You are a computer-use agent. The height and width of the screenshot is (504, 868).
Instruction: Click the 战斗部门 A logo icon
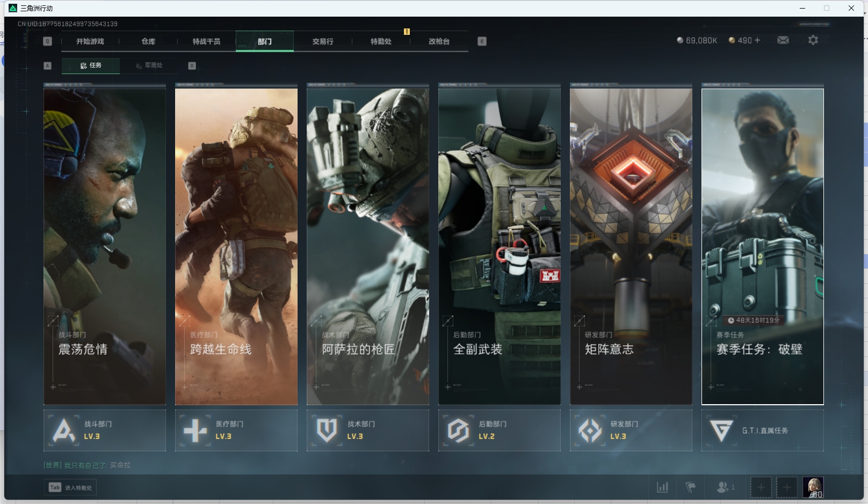pos(64,430)
